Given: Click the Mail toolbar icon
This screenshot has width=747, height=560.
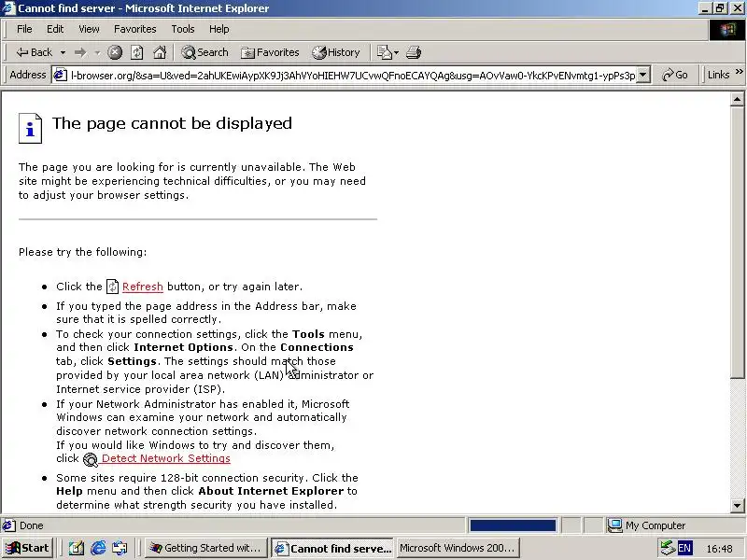Looking at the screenshot, I should (384, 52).
